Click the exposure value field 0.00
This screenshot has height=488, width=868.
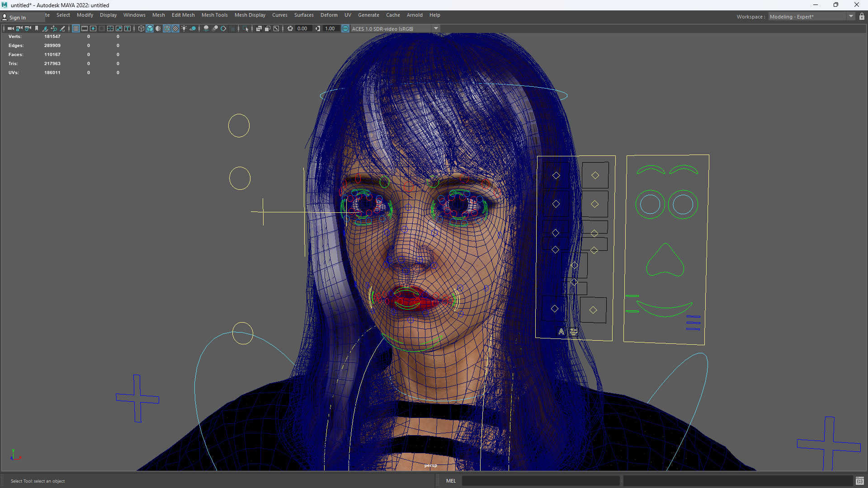click(x=303, y=28)
